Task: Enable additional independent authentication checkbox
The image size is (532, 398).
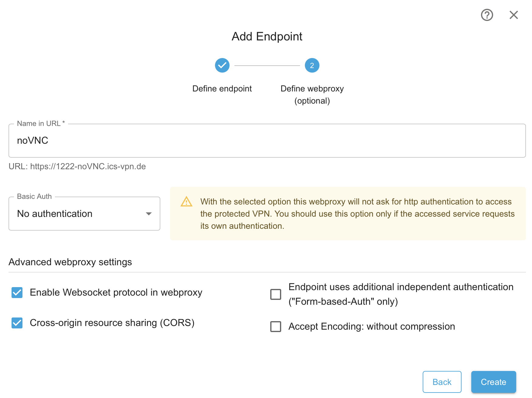Action: [x=276, y=294]
